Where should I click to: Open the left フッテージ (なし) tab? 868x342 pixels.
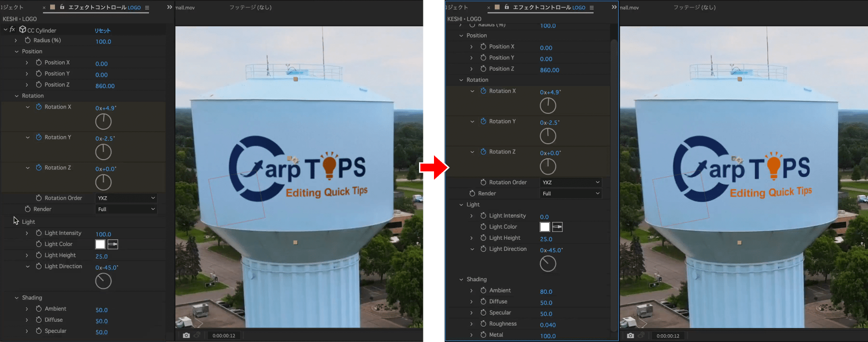click(250, 8)
